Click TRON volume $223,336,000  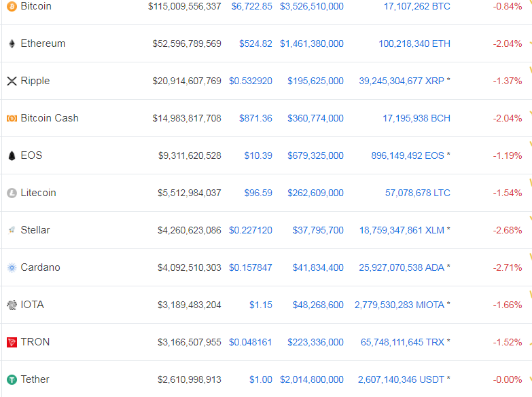point(315,342)
